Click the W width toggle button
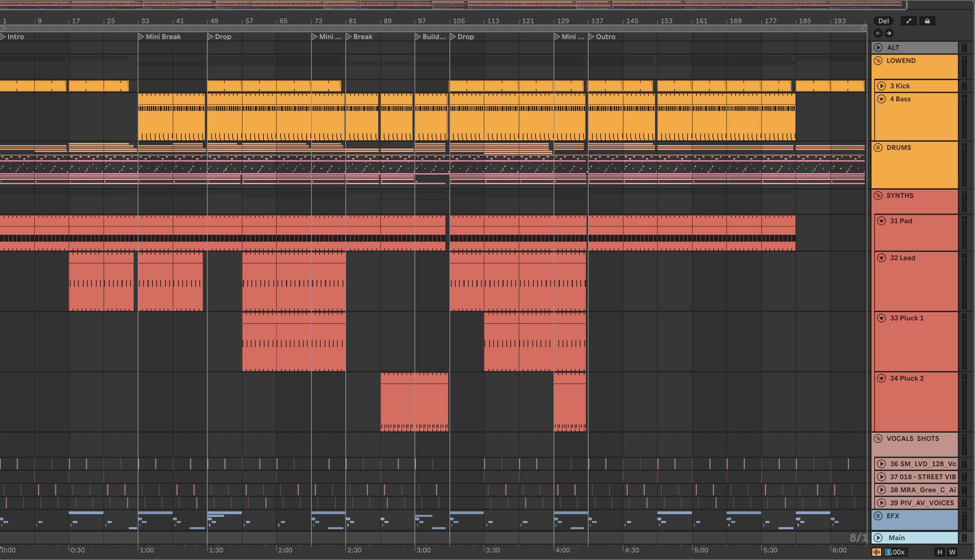975x560 pixels. pyautogui.click(x=952, y=552)
